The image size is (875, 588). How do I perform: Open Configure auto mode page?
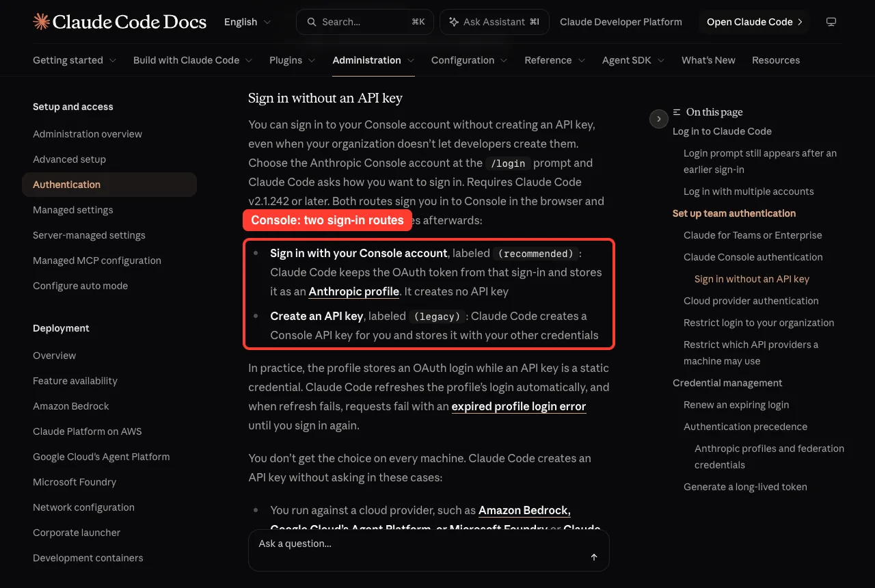tap(80, 286)
